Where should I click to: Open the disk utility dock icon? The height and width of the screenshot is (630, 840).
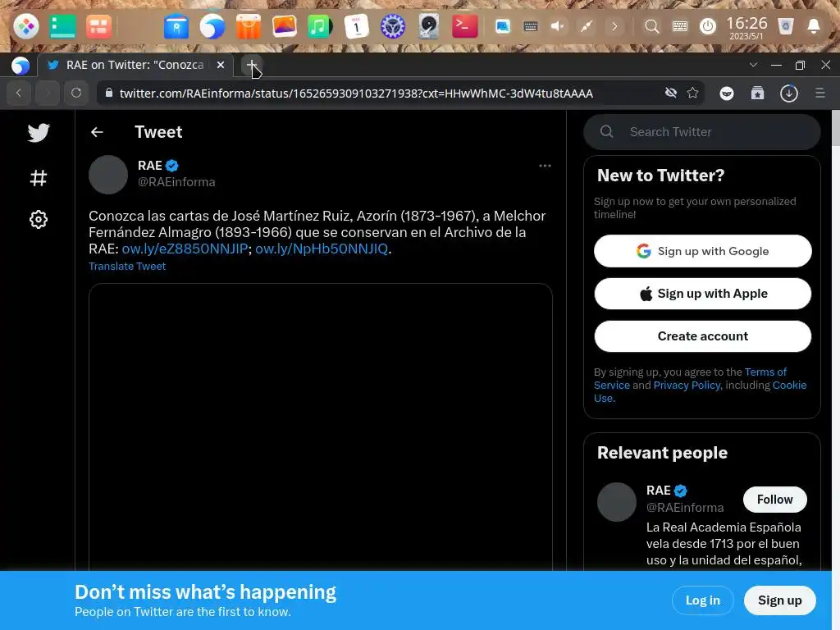tap(428, 26)
